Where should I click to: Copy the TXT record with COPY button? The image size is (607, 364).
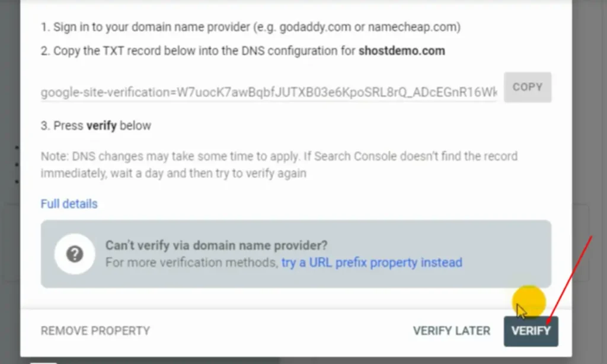coord(527,87)
